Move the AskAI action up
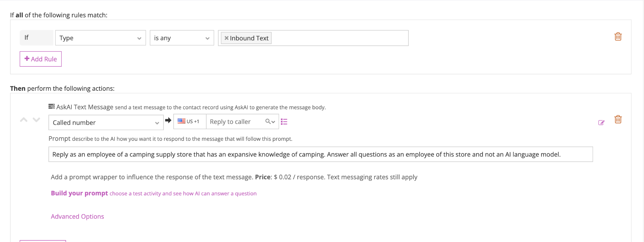The height and width of the screenshot is (242, 644). (x=24, y=120)
